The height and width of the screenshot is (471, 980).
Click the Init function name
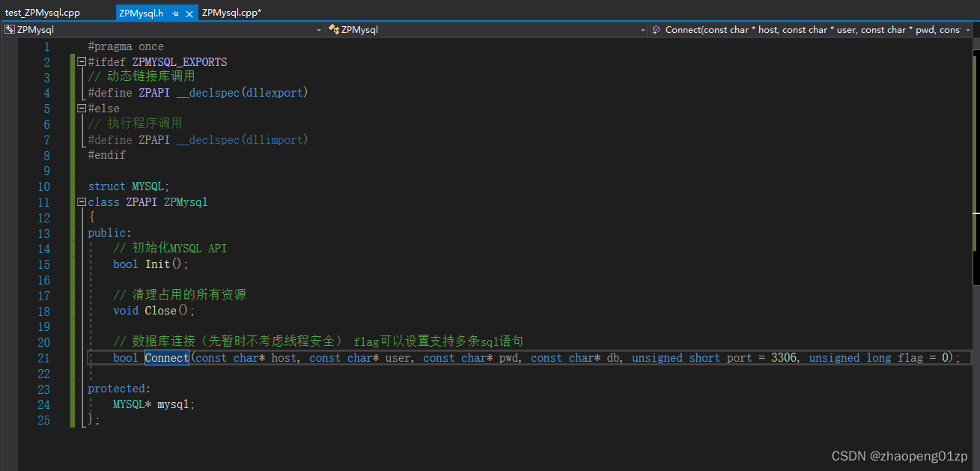click(x=157, y=264)
